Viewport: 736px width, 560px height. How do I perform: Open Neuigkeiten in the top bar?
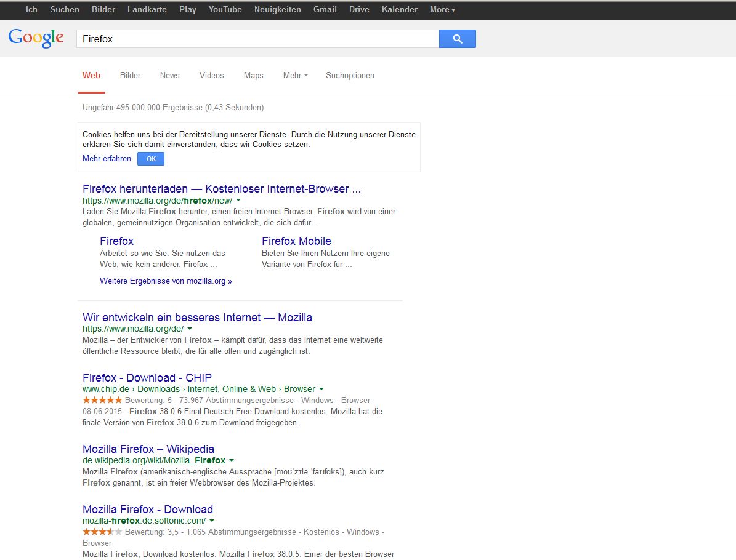pos(277,9)
